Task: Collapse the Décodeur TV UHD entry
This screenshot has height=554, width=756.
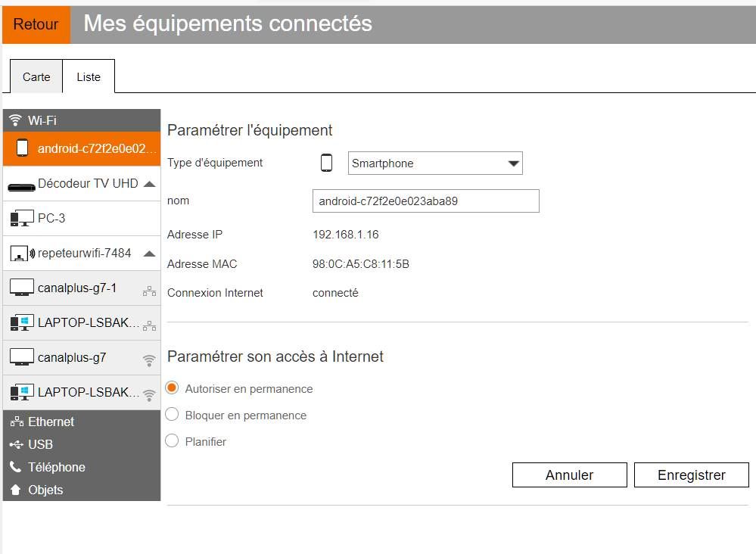Action: coord(150,182)
